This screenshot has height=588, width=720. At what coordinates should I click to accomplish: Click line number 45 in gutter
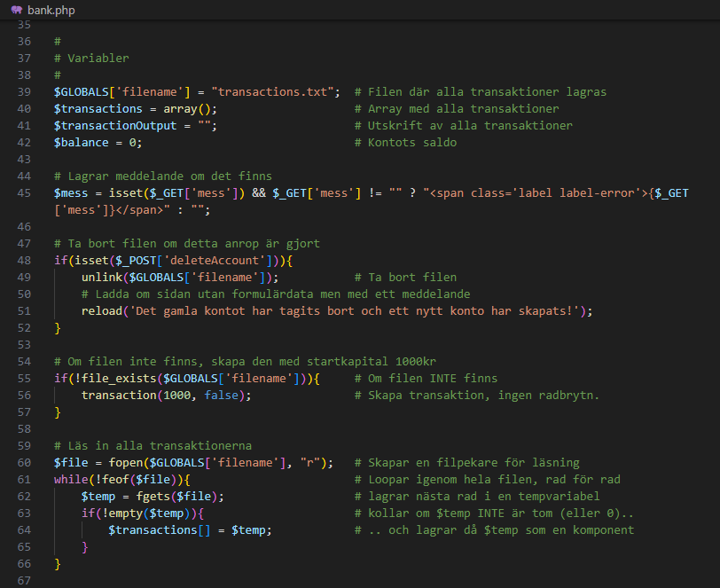click(x=24, y=193)
